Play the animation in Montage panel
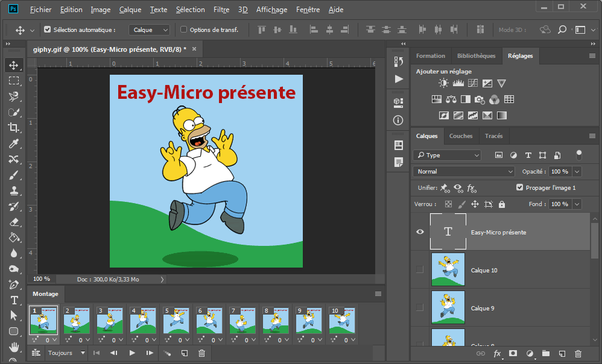This screenshot has width=602, height=364. click(x=132, y=353)
